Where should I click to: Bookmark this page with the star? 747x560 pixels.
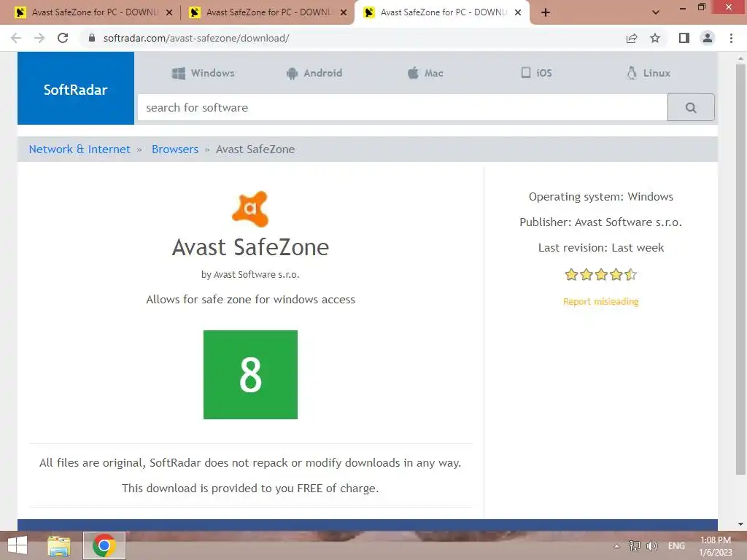pos(655,38)
